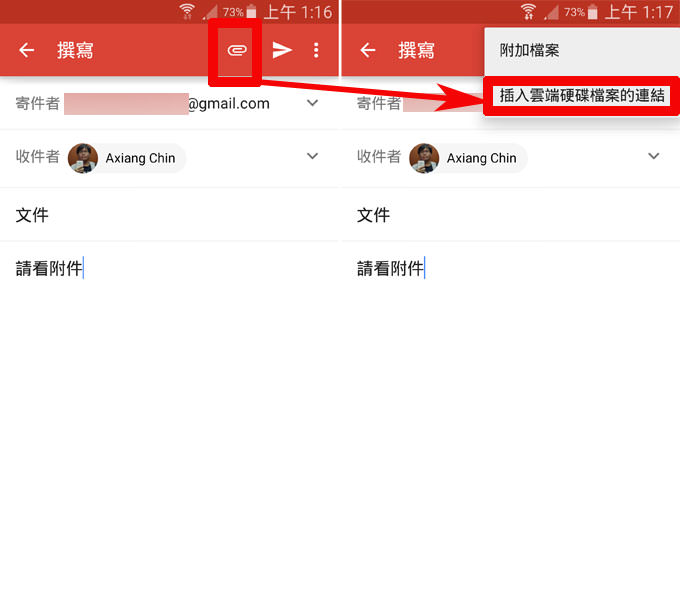Tap battery icon in right status bar

(x=592, y=12)
